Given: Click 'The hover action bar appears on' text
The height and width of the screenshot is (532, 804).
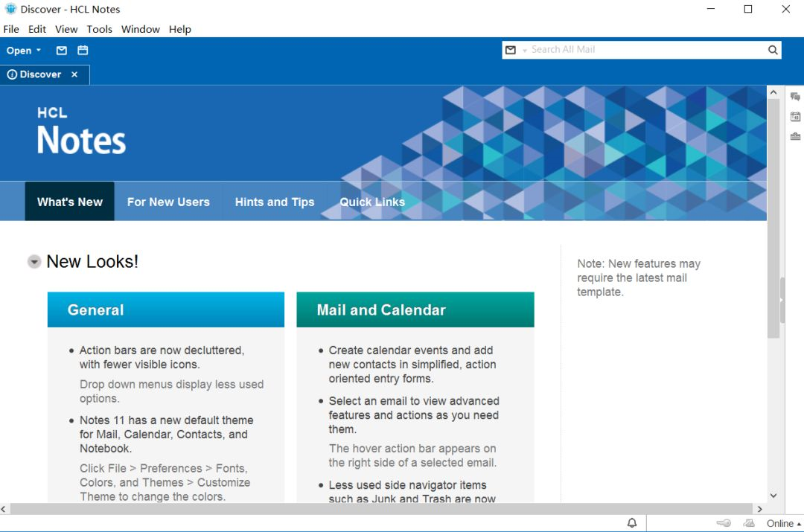Looking at the screenshot, I should coord(412,449).
